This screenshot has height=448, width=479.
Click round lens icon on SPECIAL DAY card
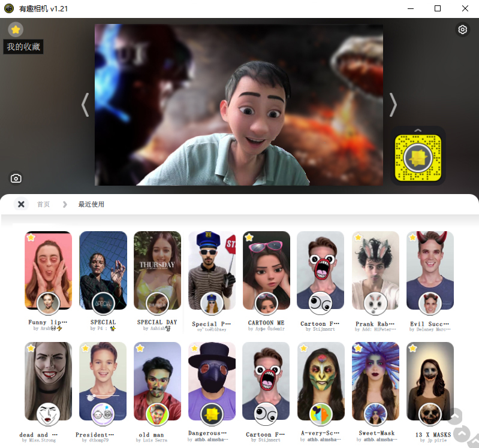[x=157, y=303]
